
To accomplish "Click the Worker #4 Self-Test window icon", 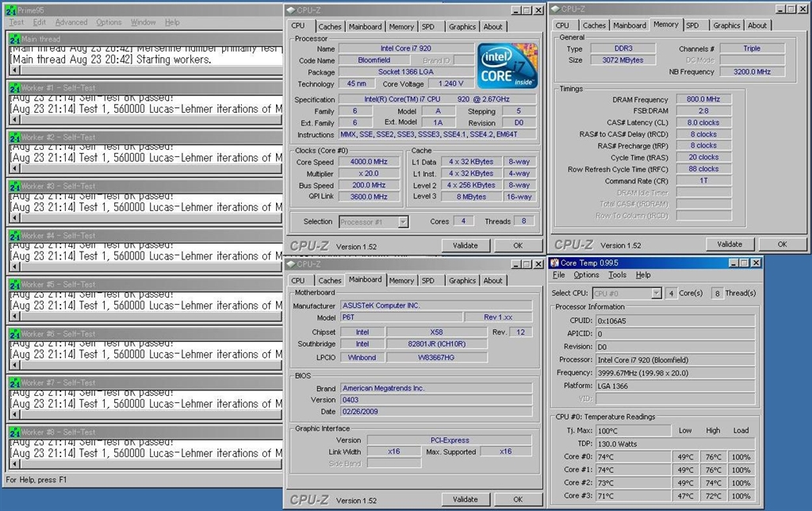I will [x=14, y=236].
